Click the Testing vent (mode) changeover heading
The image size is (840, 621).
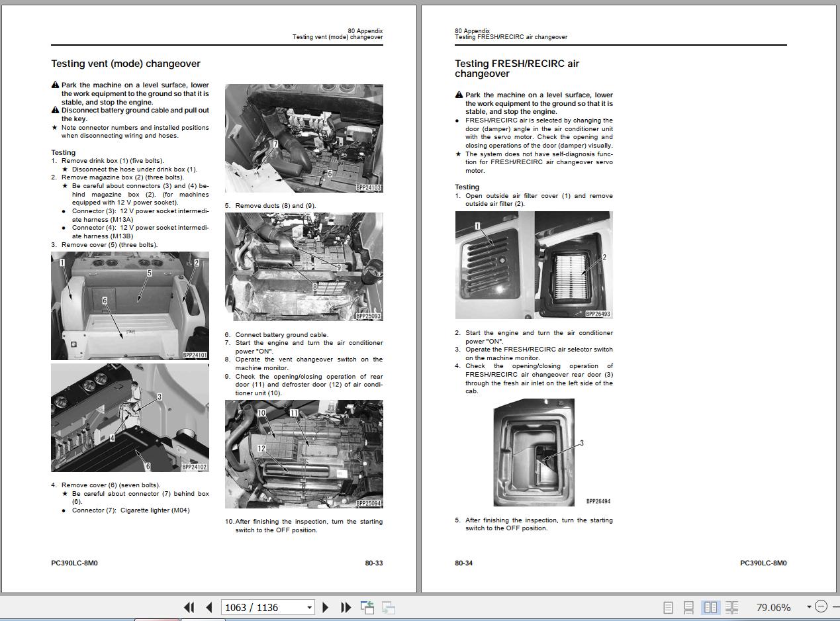point(126,64)
